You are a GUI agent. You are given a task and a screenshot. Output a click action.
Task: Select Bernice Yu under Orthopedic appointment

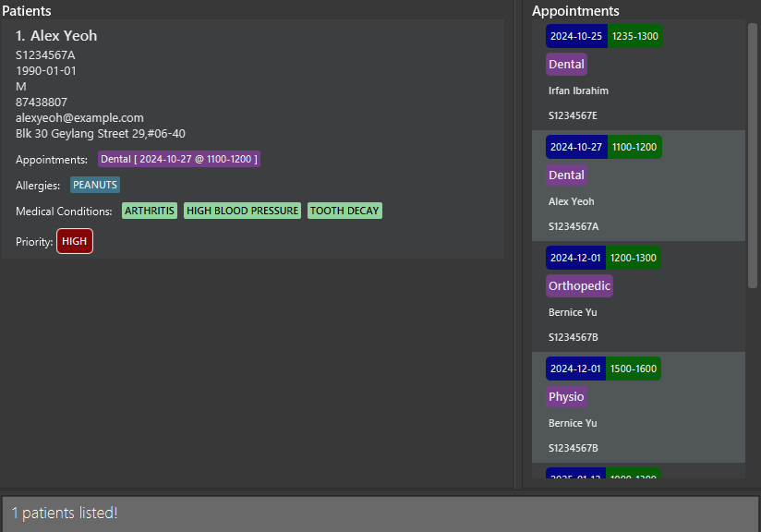coord(573,312)
